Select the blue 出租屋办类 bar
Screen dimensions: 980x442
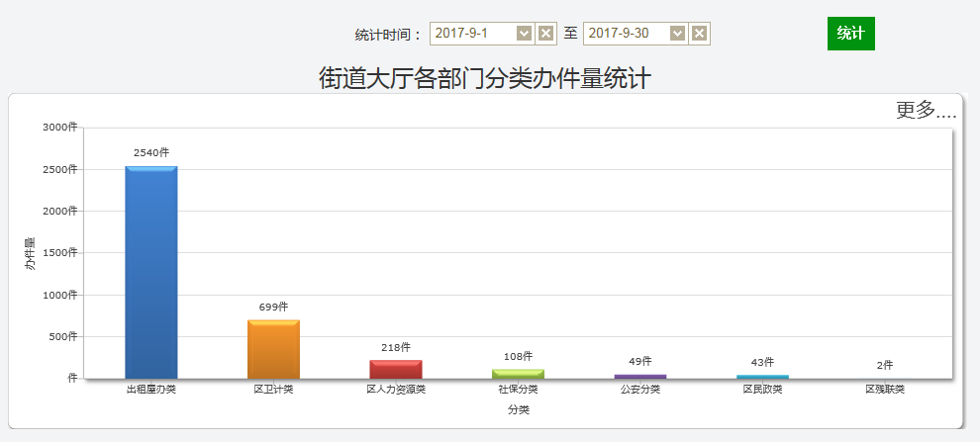click(x=151, y=272)
